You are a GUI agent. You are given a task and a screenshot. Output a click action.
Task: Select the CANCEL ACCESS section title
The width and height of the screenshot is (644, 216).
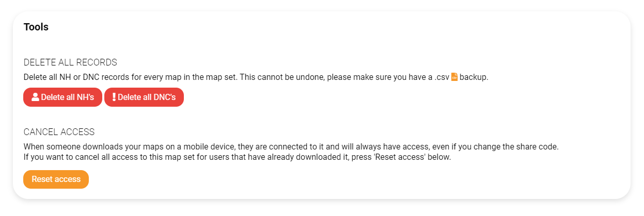point(59,132)
